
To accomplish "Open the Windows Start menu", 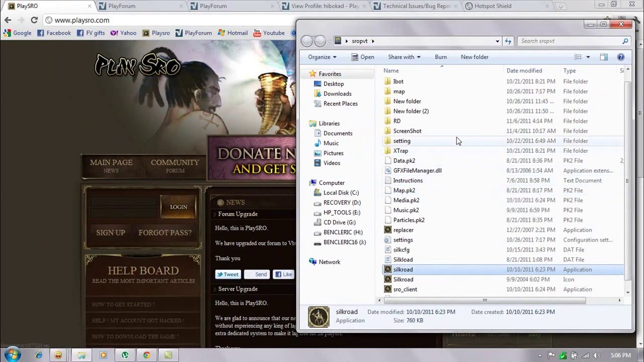I will [12, 354].
